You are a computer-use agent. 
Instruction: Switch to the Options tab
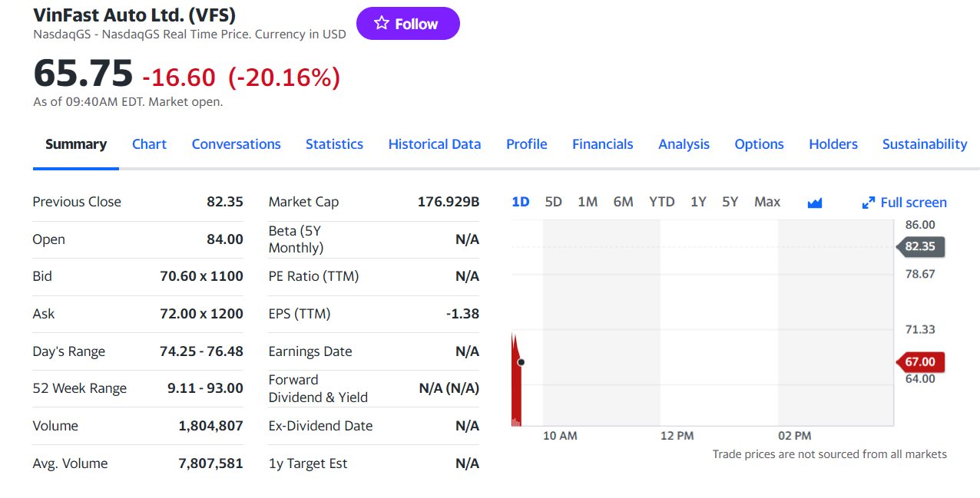(759, 144)
